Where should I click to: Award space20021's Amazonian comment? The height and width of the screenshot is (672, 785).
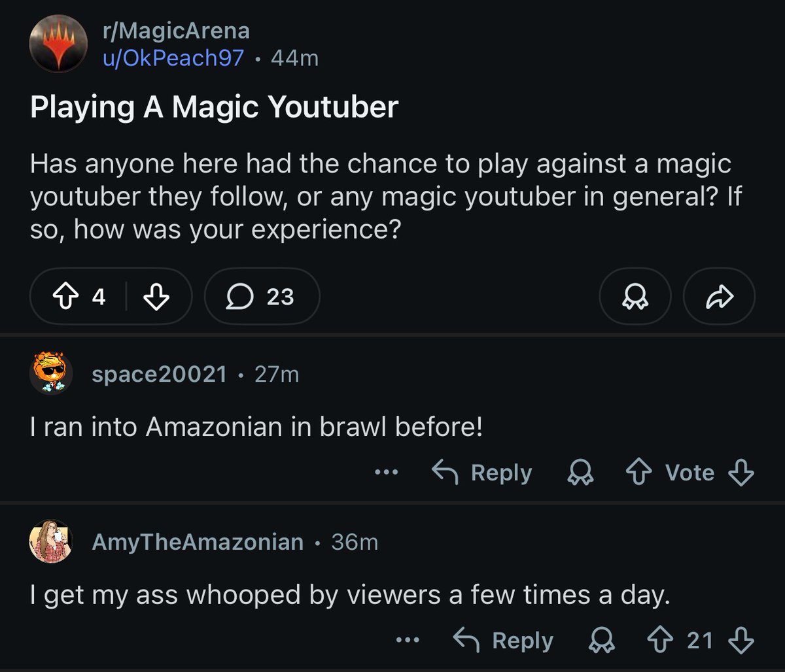coord(580,472)
